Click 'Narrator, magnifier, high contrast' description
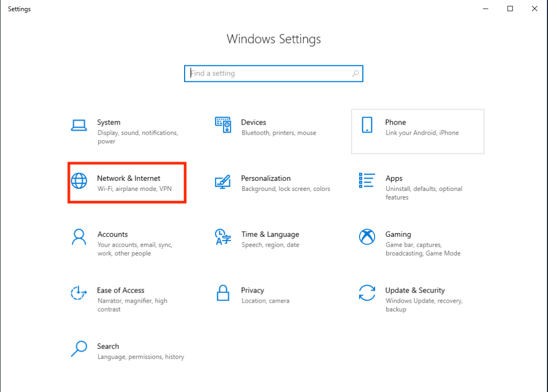The height and width of the screenshot is (392, 548). 132,305
